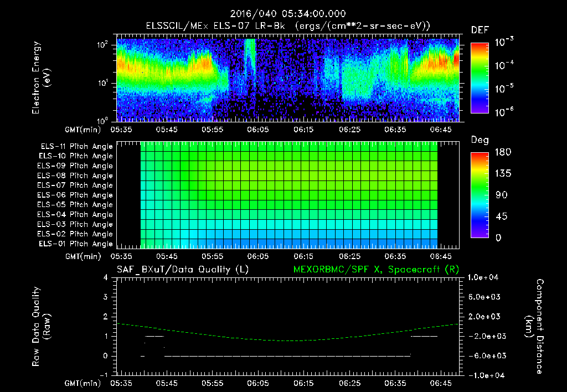Click the ELS-06 Pitch Angle row label
567x392 pixels.
pos(75,195)
